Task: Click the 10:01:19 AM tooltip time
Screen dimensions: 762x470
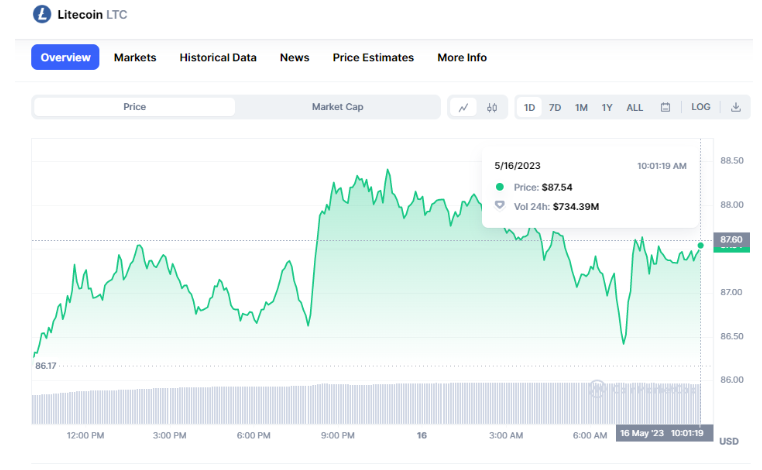Action: pyautogui.click(x=662, y=166)
